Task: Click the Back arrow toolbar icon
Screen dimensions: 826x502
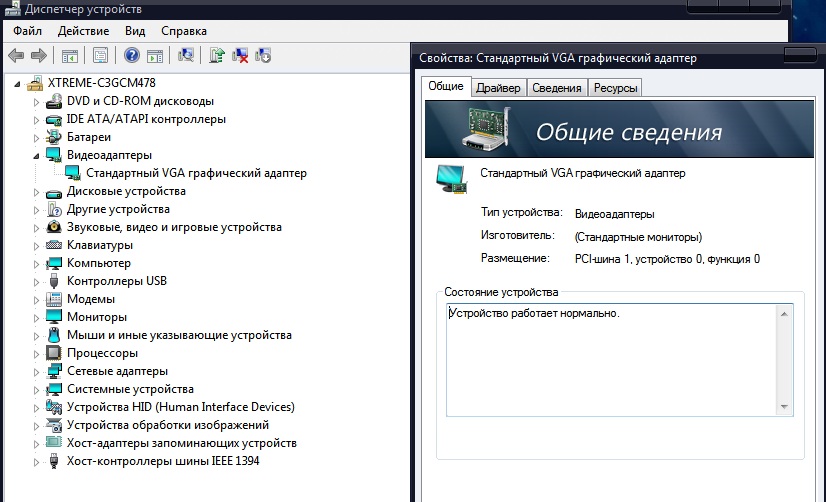Action: (x=16, y=55)
